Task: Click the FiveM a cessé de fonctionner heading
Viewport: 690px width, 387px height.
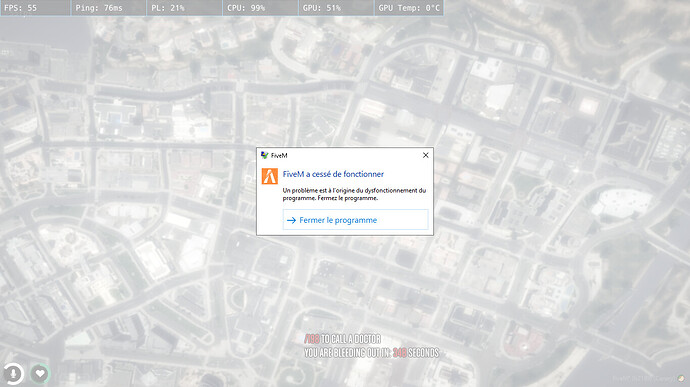Action: 333,174
